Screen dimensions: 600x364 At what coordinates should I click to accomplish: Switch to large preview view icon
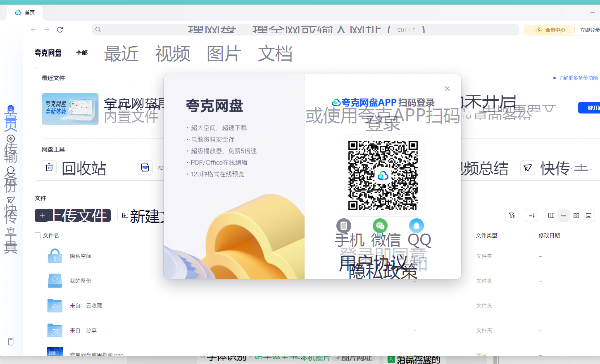tap(588, 215)
